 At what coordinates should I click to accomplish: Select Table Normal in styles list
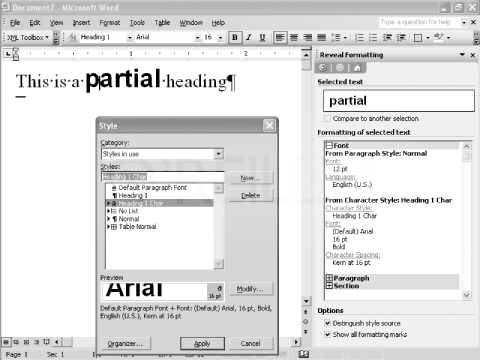(137, 227)
